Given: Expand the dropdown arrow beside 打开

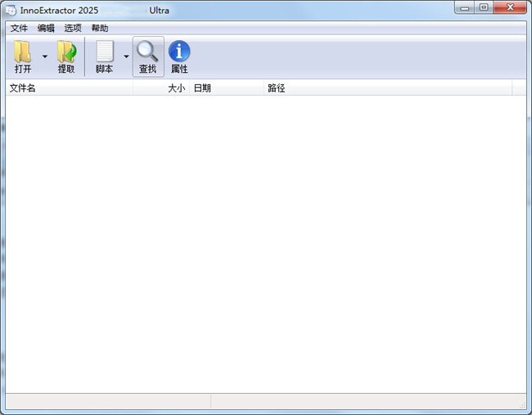Looking at the screenshot, I should click(45, 56).
